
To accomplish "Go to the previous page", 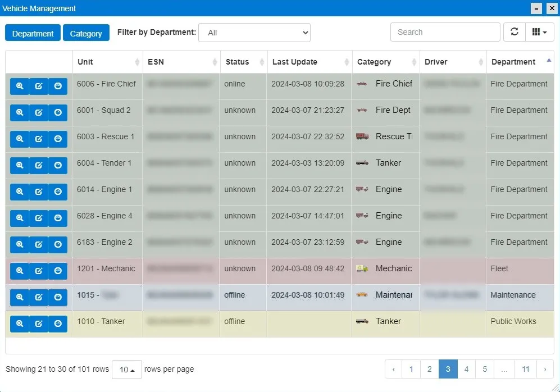I will click(x=394, y=369).
